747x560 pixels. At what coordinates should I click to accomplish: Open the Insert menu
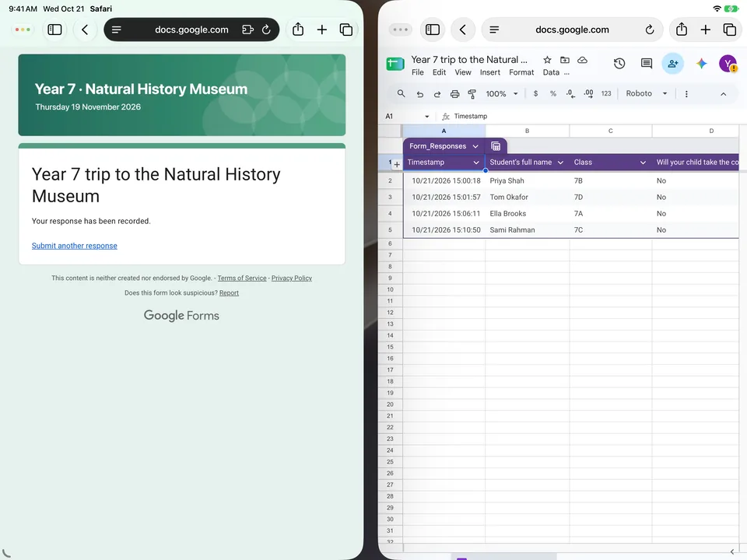(489, 72)
